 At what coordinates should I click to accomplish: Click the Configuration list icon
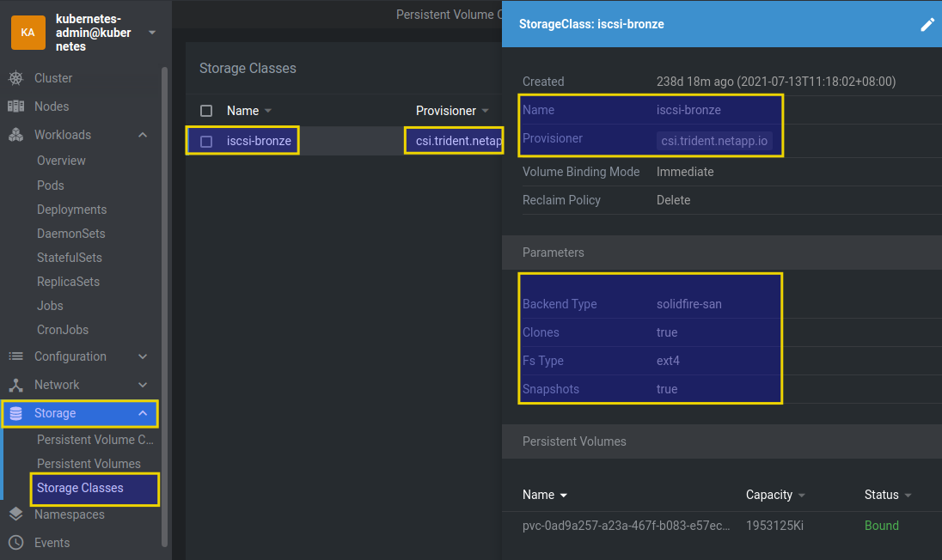pos(15,356)
